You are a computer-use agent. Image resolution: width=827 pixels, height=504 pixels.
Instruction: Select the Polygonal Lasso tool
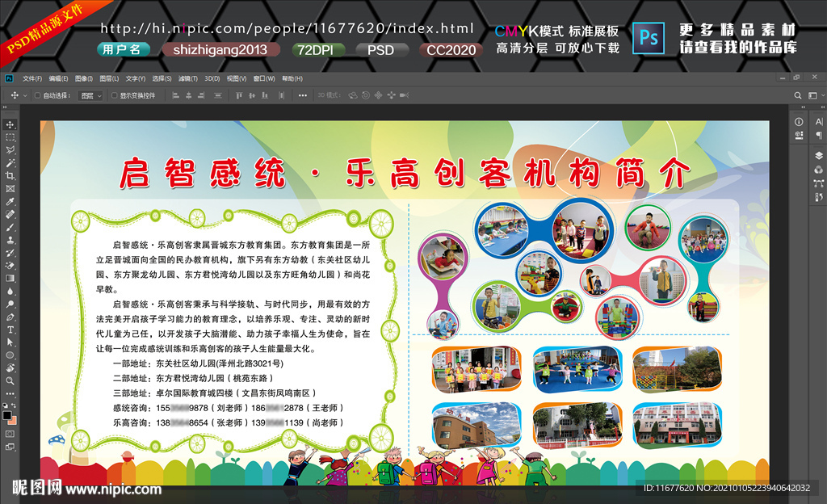point(10,150)
